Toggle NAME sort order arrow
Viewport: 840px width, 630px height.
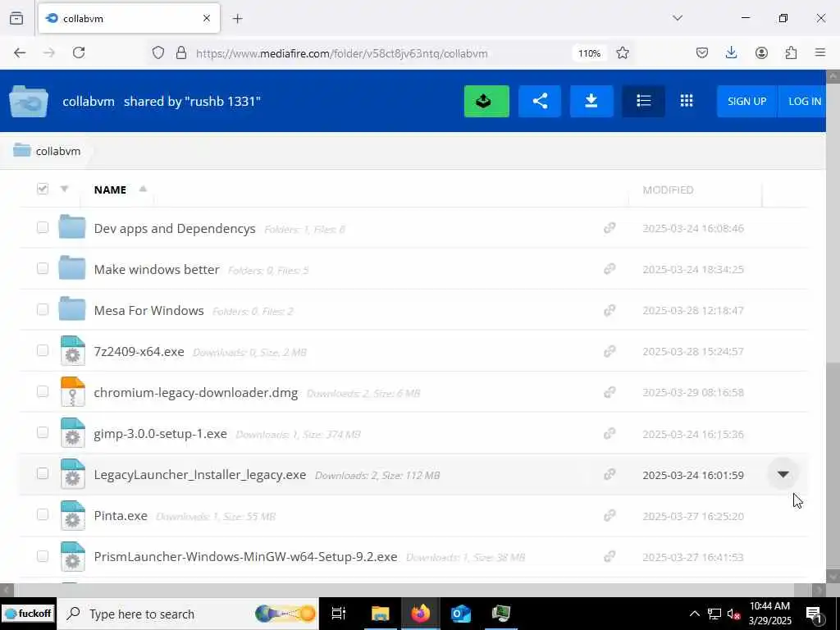(x=143, y=189)
